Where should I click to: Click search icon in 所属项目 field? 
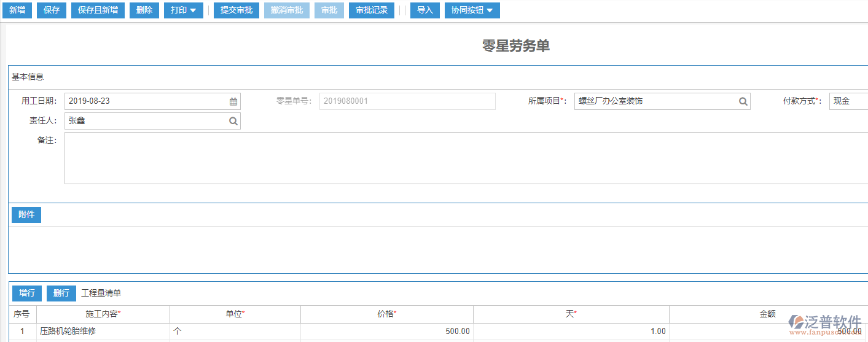743,101
